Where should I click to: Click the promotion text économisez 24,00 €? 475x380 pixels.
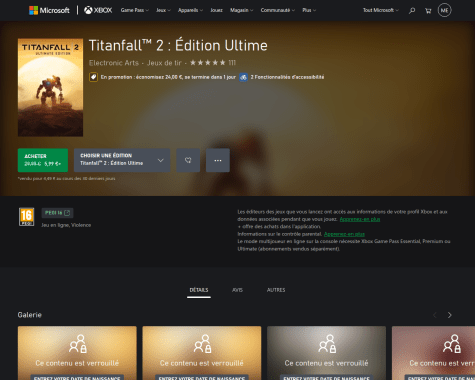[168, 77]
